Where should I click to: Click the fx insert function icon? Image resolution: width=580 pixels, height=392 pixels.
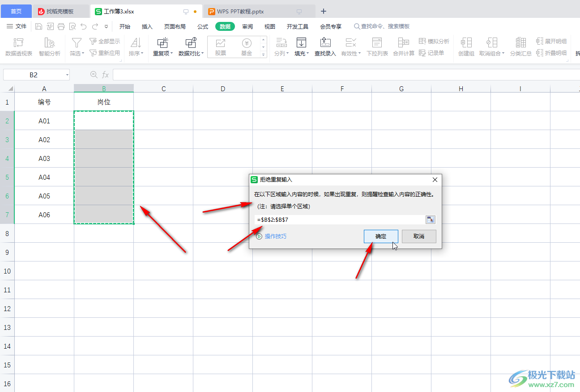pyautogui.click(x=106, y=75)
